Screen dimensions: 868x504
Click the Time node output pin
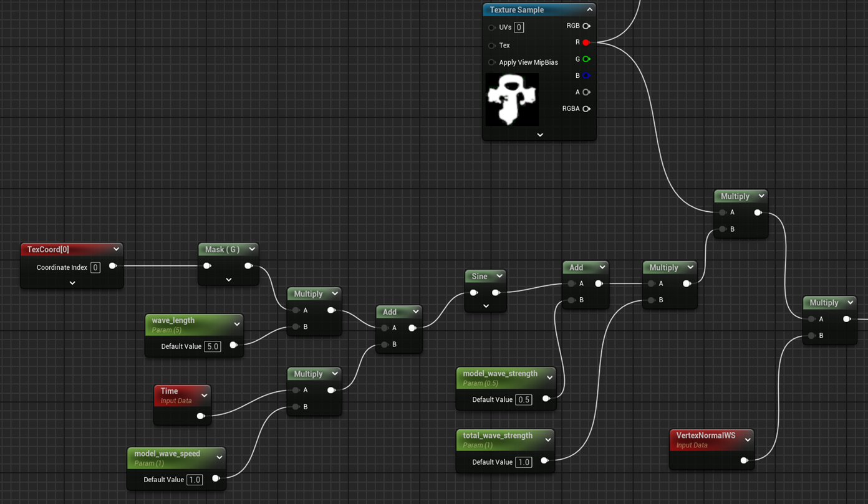coord(201,416)
